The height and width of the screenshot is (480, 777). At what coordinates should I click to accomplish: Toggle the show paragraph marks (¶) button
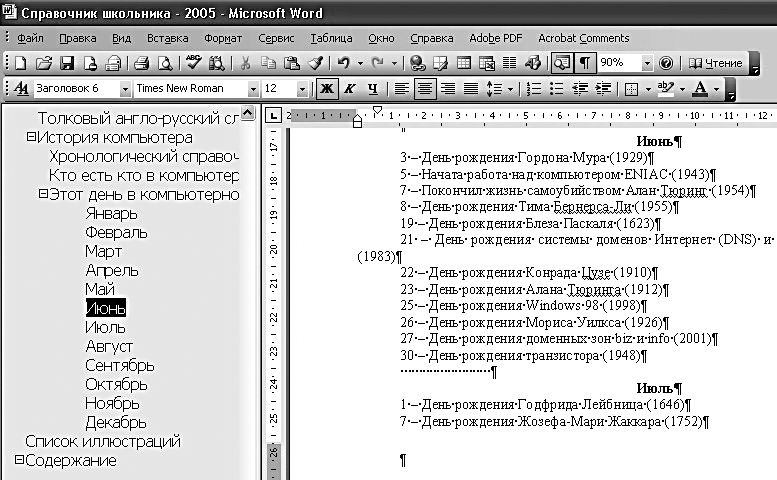coord(584,63)
